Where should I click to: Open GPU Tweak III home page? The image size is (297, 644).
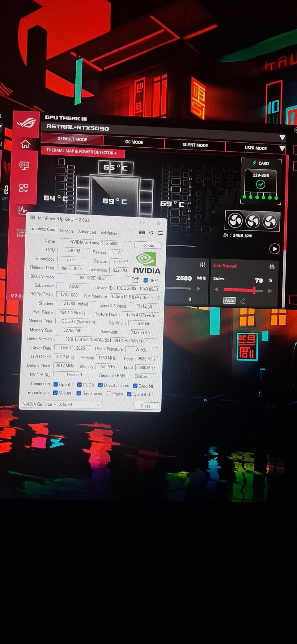coord(25,144)
